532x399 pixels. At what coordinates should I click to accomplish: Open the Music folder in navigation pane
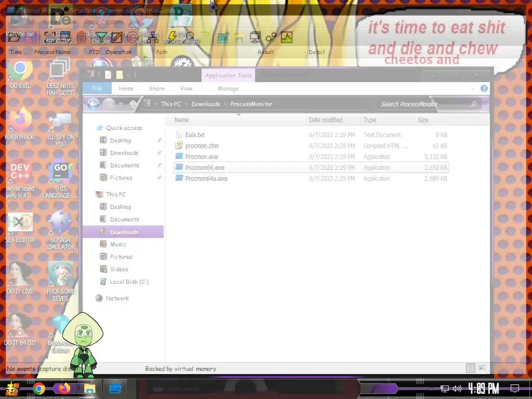[118, 244]
